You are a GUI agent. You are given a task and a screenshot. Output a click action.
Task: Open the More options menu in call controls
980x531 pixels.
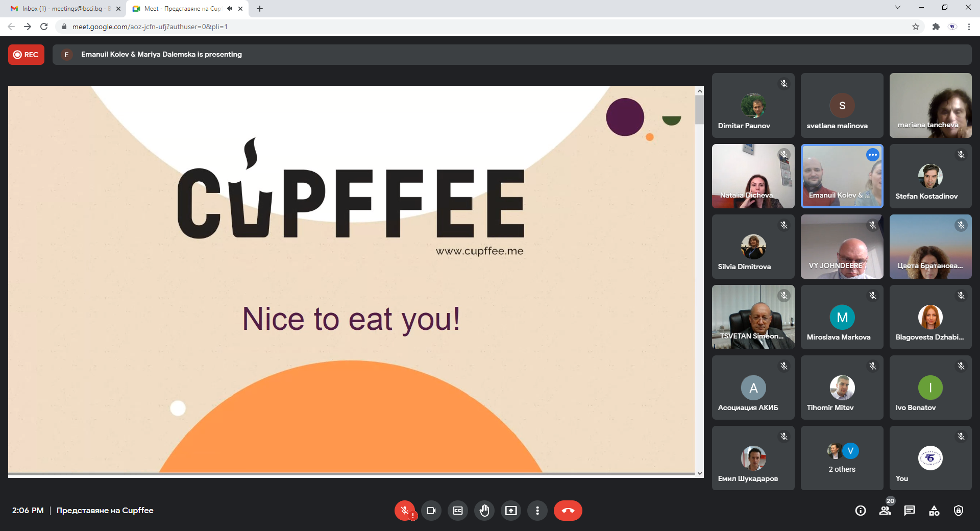[537, 511]
